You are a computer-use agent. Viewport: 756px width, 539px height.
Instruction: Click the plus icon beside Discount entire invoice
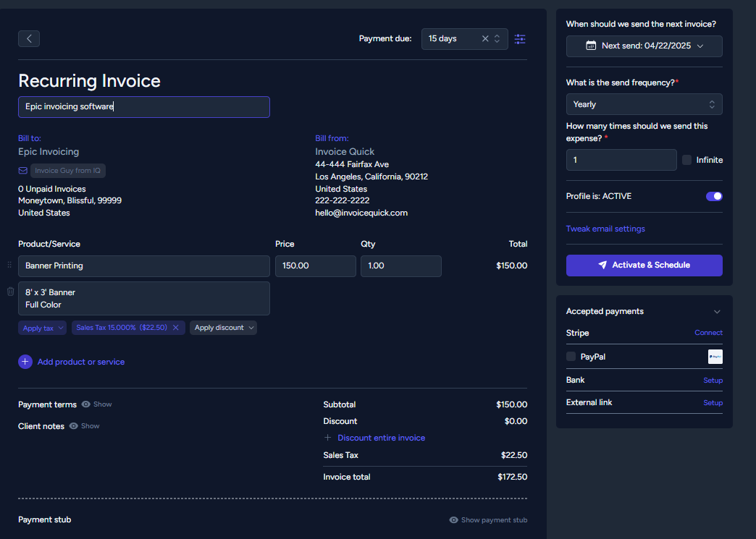(328, 438)
